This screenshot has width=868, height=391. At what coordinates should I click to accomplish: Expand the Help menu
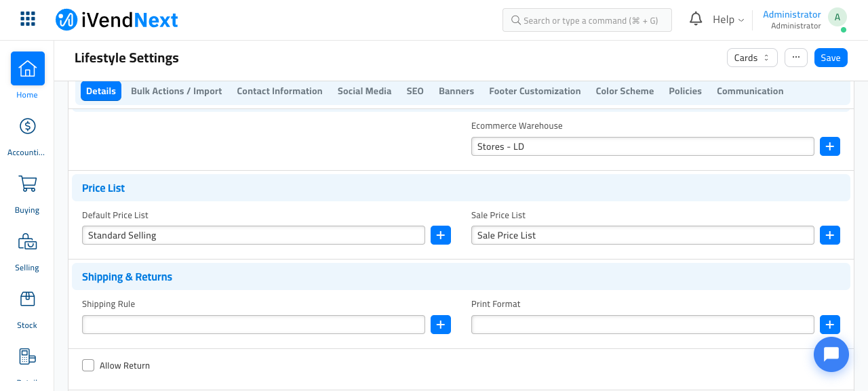click(x=728, y=20)
